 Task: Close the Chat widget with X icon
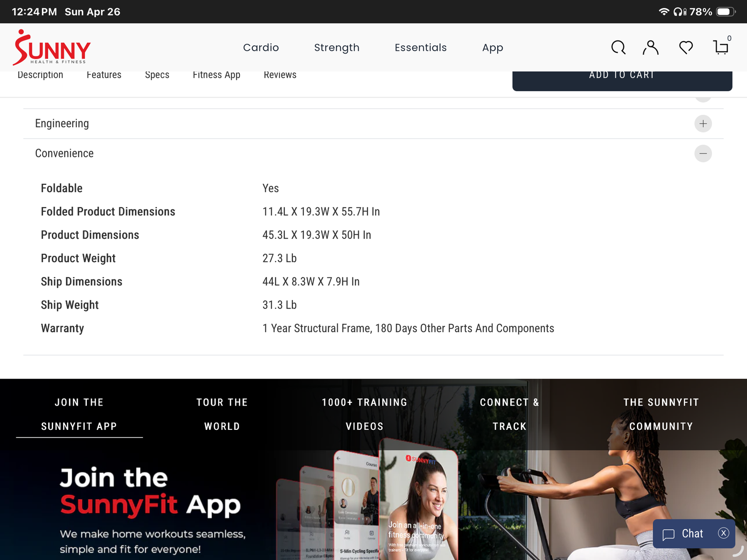tap(724, 533)
